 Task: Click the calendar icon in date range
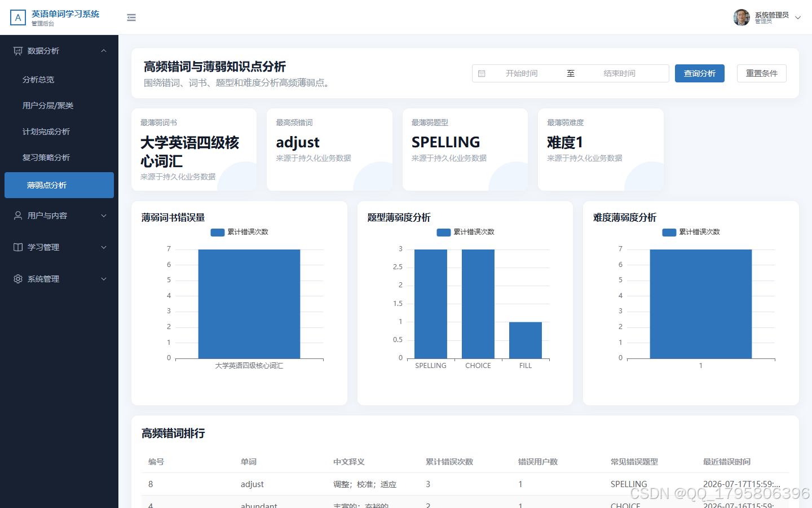482,73
